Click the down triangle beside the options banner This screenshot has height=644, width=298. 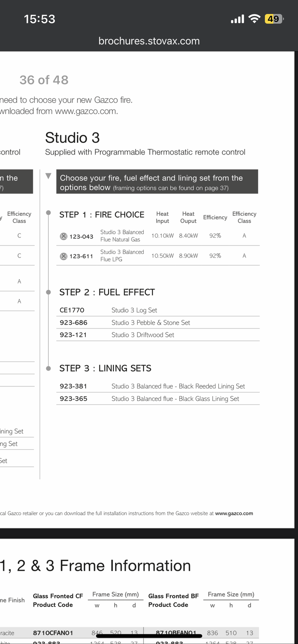[48, 176]
